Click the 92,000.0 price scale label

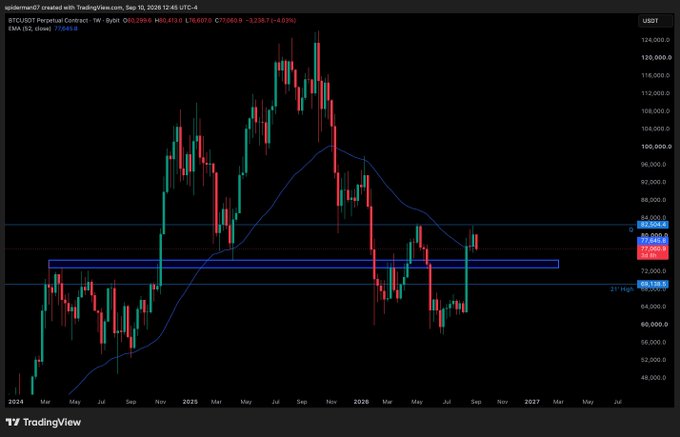[654, 182]
